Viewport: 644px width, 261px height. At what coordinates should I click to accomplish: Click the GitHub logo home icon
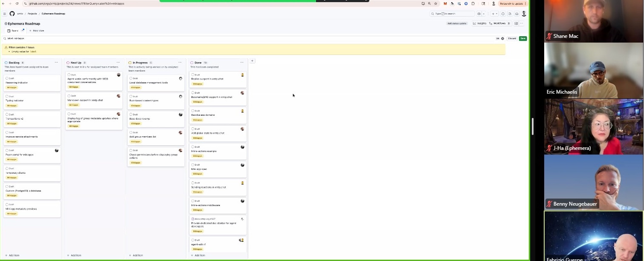tap(12, 14)
